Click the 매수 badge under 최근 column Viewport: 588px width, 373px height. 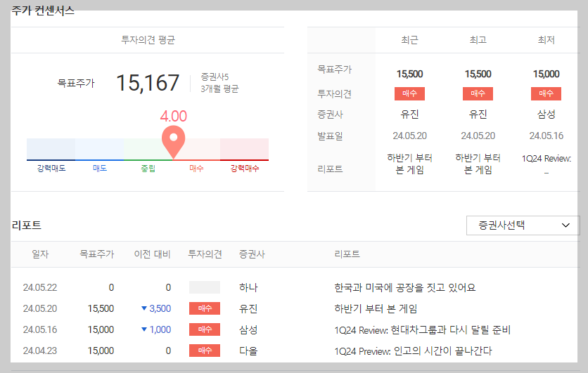pos(409,93)
